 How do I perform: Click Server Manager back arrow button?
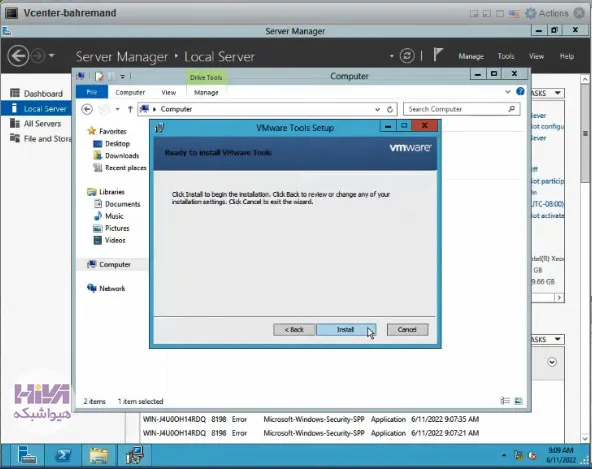pyautogui.click(x=18, y=56)
